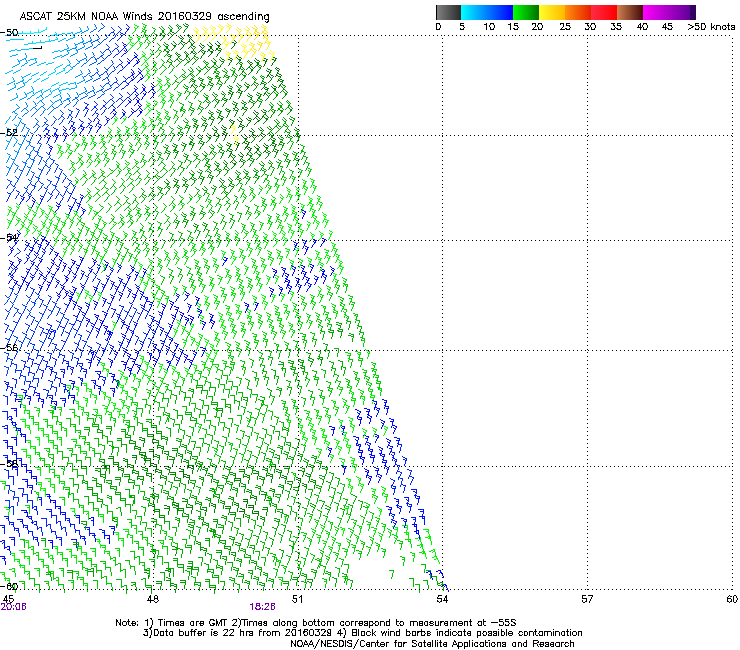Screen dimensions: 740x650
Task: Click the yellow 20-25 knots legend segment
Action: pyautogui.click(x=552, y=12)
